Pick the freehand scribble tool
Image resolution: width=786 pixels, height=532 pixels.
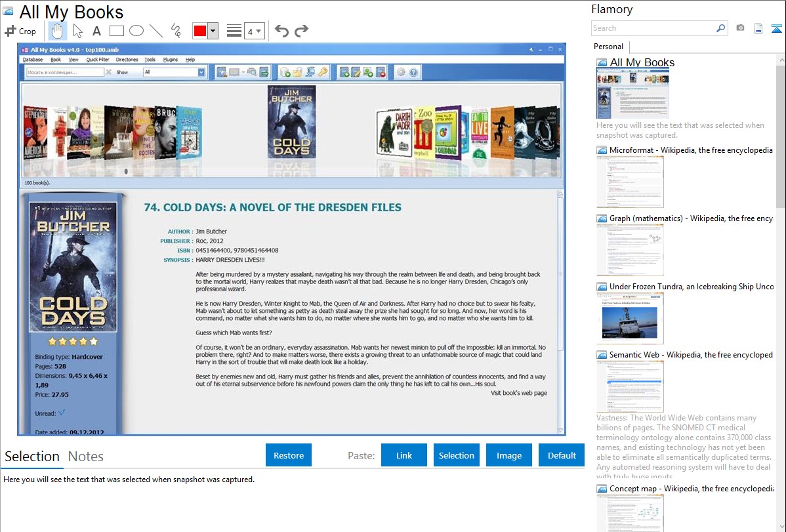point(175,31)
